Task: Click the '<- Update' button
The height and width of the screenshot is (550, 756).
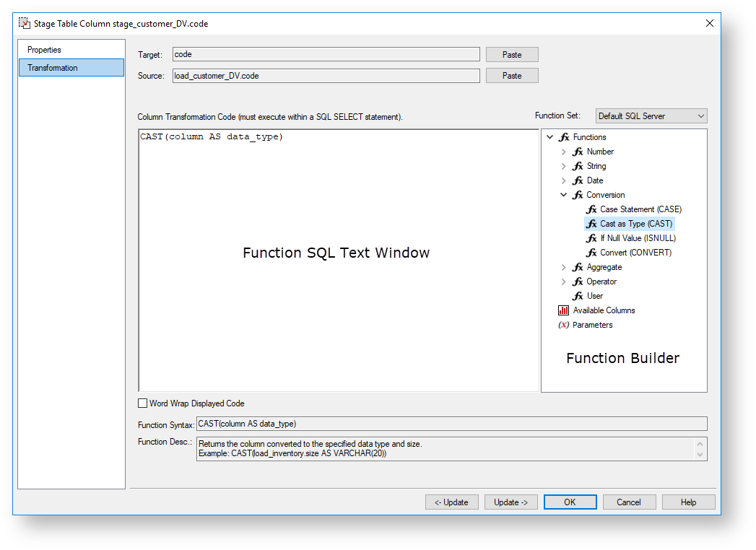Action: click(452, 502)
